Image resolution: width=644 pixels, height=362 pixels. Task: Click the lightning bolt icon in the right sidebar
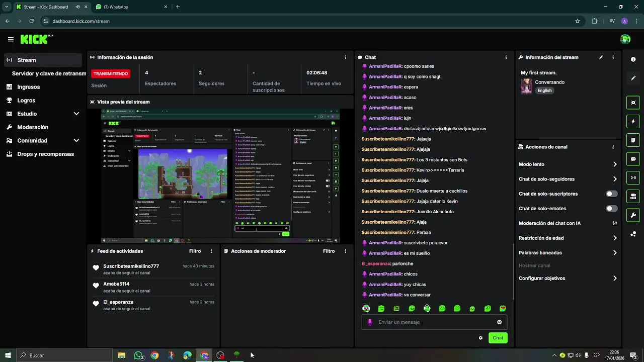point(633,121)
